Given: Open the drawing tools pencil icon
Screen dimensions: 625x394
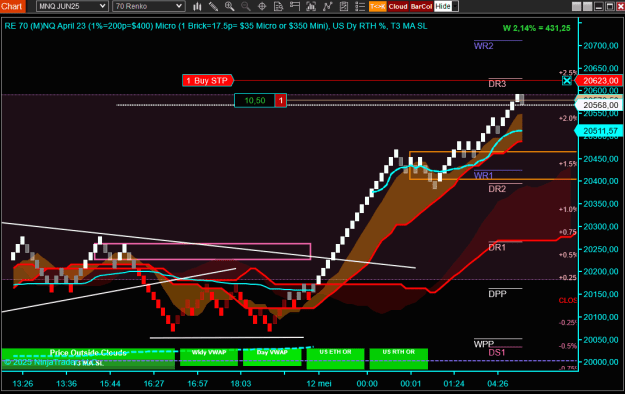Looking at the screenshot, I should click(x=213, y=6).
